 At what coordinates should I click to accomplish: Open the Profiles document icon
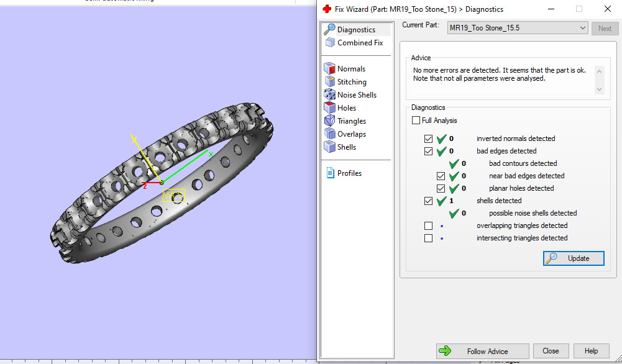pyautogui.click(x=330, y=173)
